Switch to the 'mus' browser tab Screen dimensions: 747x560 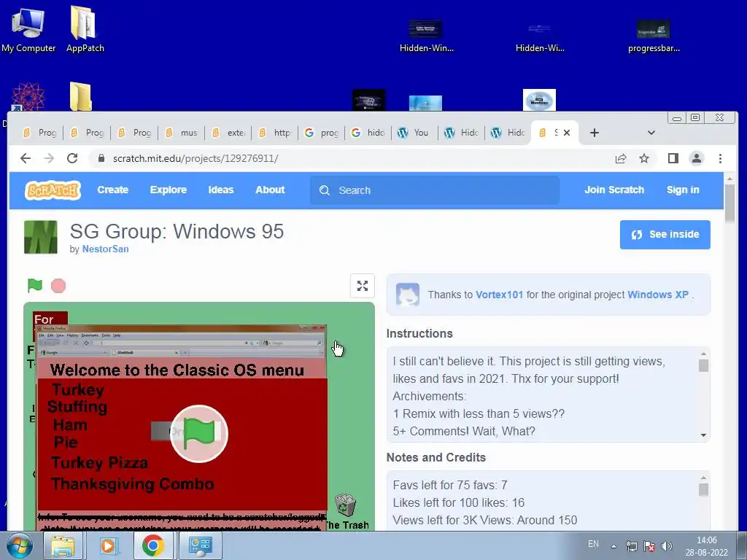(182, 133)
